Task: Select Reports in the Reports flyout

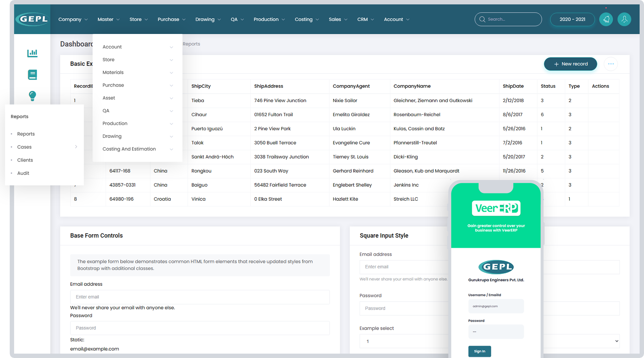Action: coord(26,134)
